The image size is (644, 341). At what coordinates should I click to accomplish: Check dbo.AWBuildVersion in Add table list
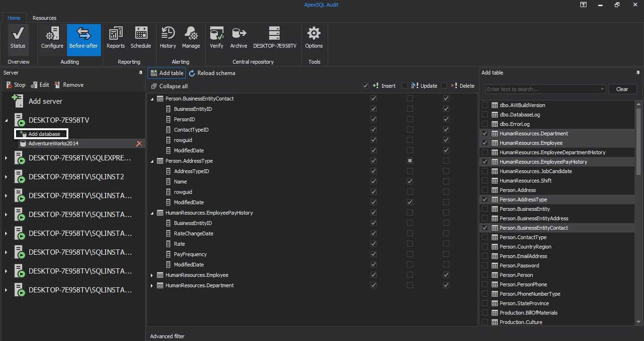point(485,105)
